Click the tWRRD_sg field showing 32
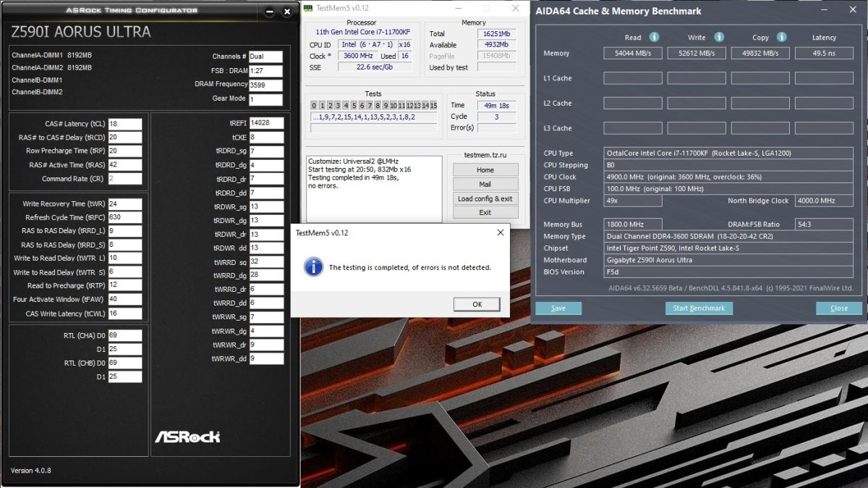 pyautogui.click(x=266, y=261)
